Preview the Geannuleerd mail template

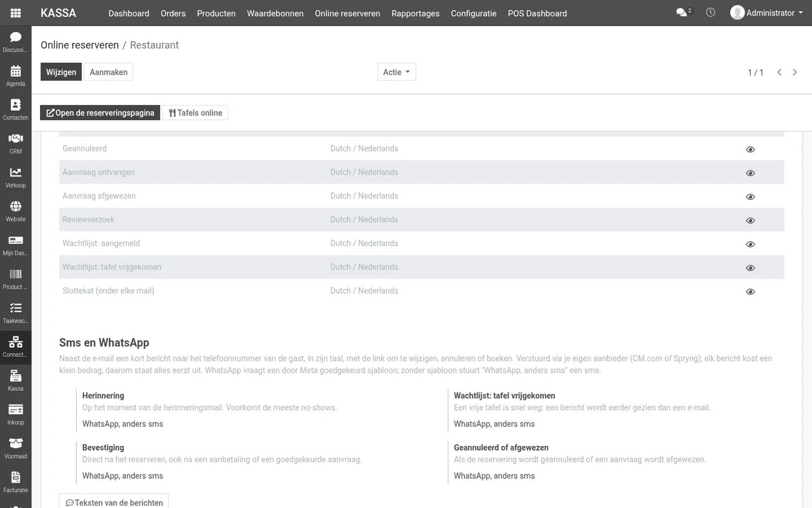coord(750,149)
